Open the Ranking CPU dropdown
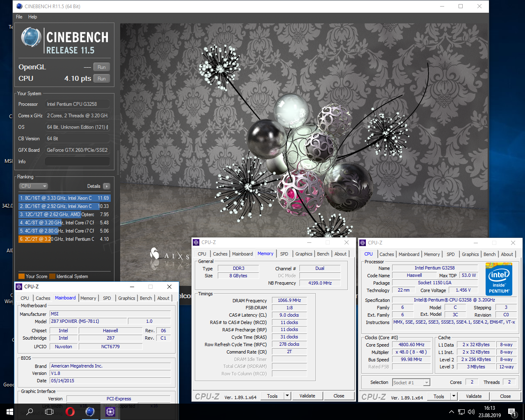This screenshot has height=420, width=525. [x=34, y=186]
